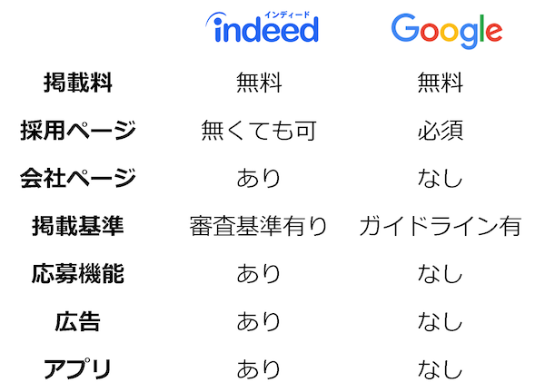Select the アプリ row label
This screenshot has height=392, width=545.
pos(78,368)
